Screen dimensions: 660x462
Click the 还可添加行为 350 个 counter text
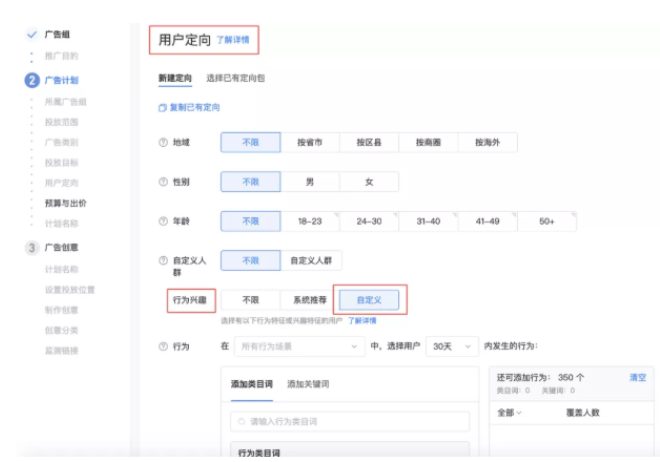(540, 377)
